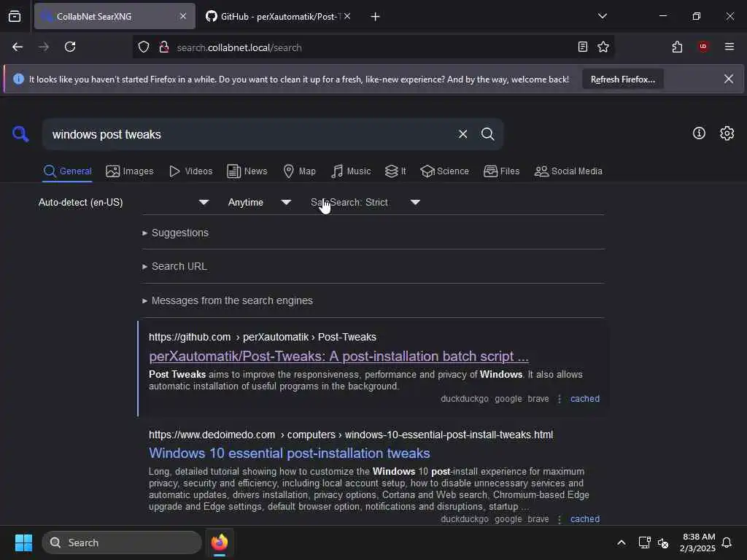Switch to Files search category
The image size is (747, 560).
pyautogui.click(x=502, y=171)
